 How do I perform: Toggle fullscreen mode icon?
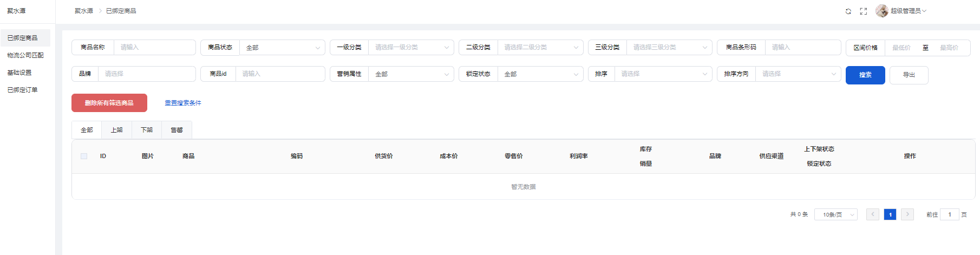(x=864, y=11)
